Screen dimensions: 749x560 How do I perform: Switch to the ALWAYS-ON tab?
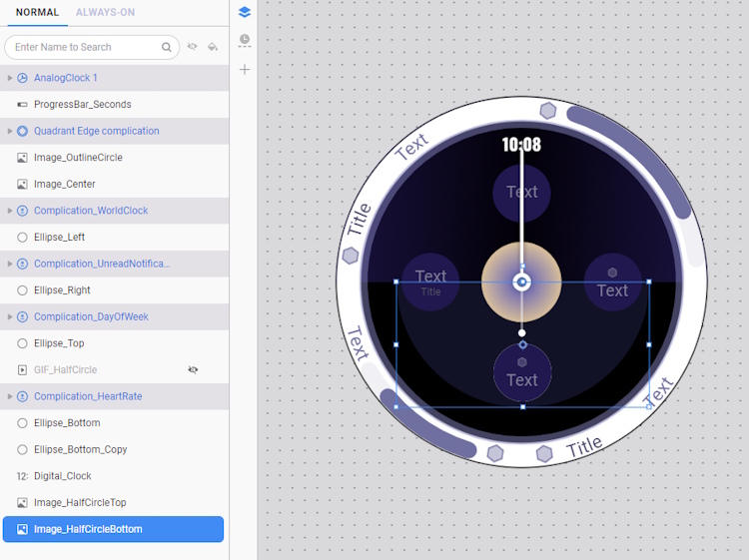105,12
